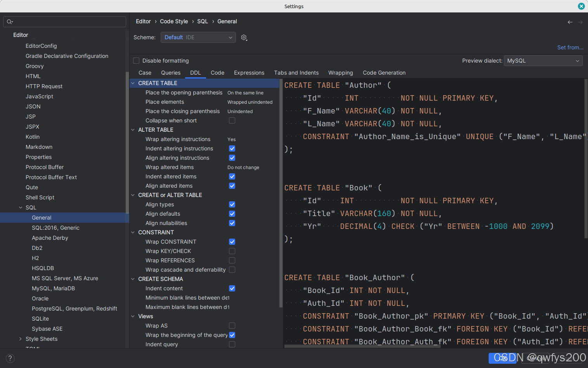
Task: Open scheme actions gear icon
Action: 244,38
